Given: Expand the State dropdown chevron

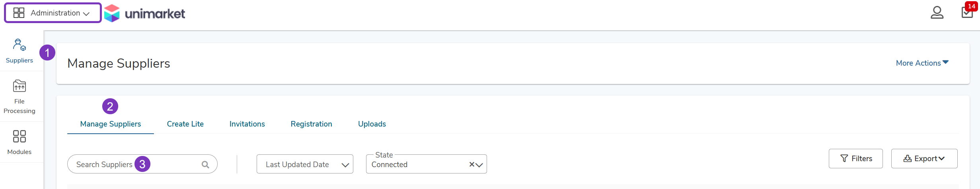Looking at the screenshot, I should click(479, 165).
